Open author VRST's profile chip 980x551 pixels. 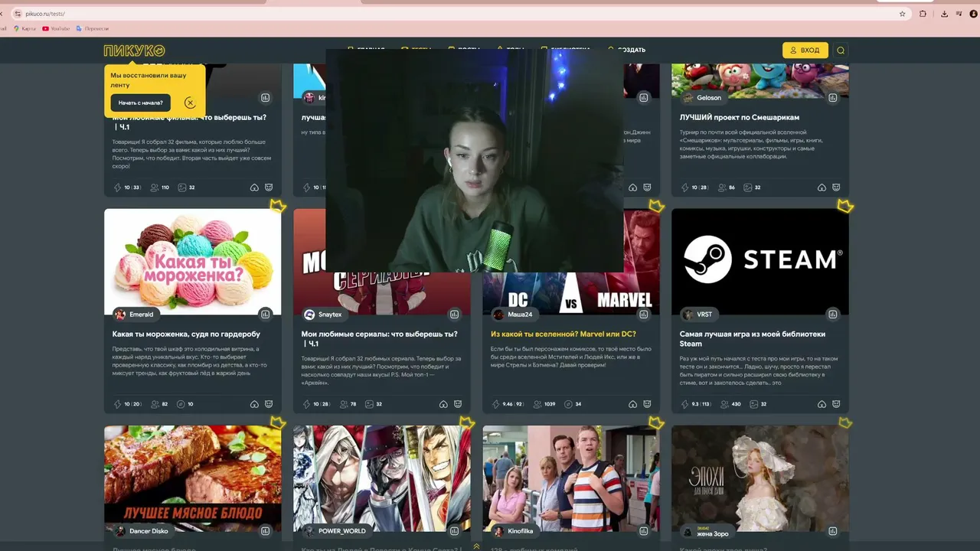coord(698,315)
